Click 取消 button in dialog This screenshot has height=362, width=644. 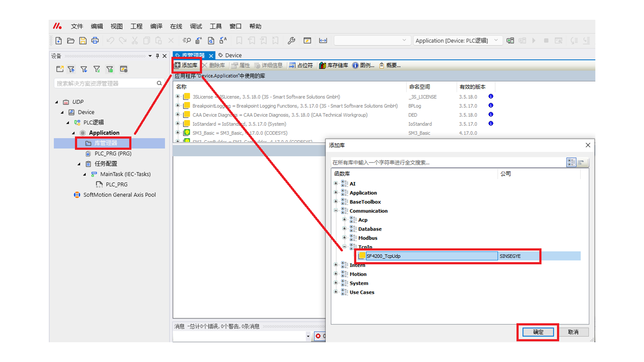click(573, 332)
